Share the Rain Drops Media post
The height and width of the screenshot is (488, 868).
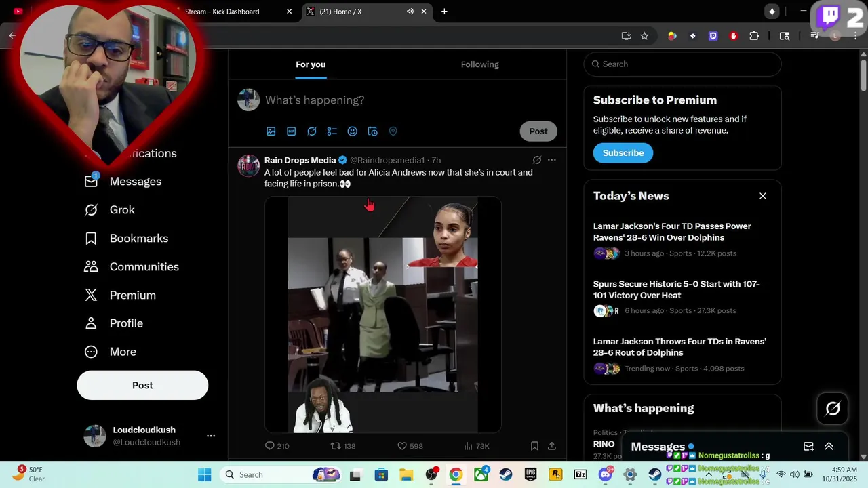pyautogui.click(x=552, y=446)
